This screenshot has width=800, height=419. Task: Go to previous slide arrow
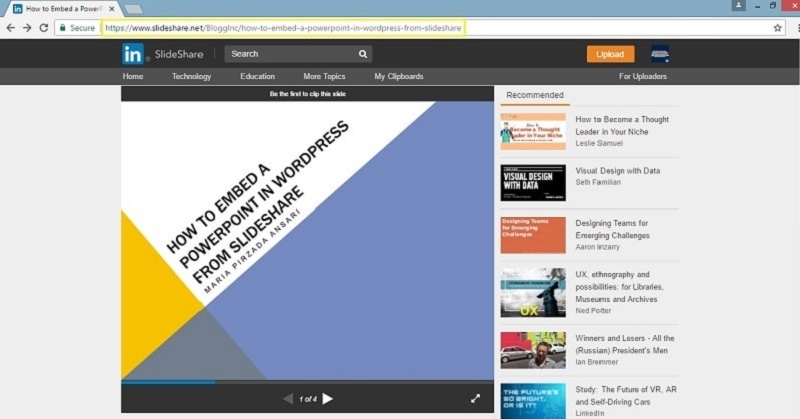tap(288, 399)
